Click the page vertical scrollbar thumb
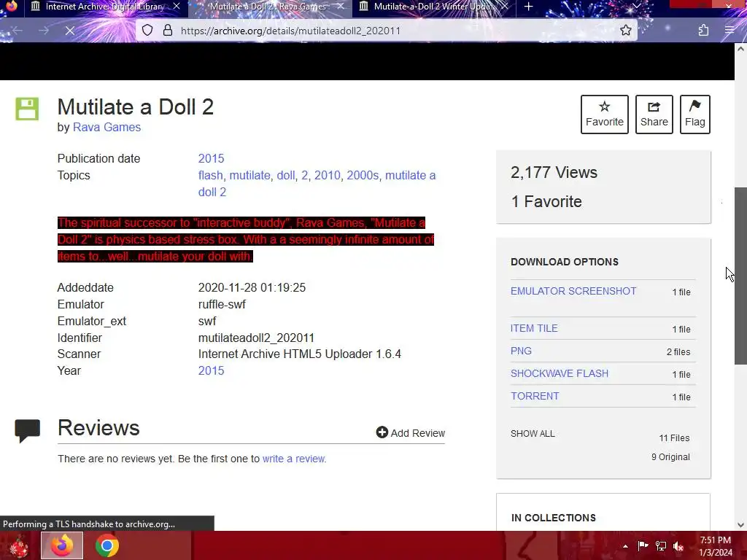 click(x=740, y=276)
